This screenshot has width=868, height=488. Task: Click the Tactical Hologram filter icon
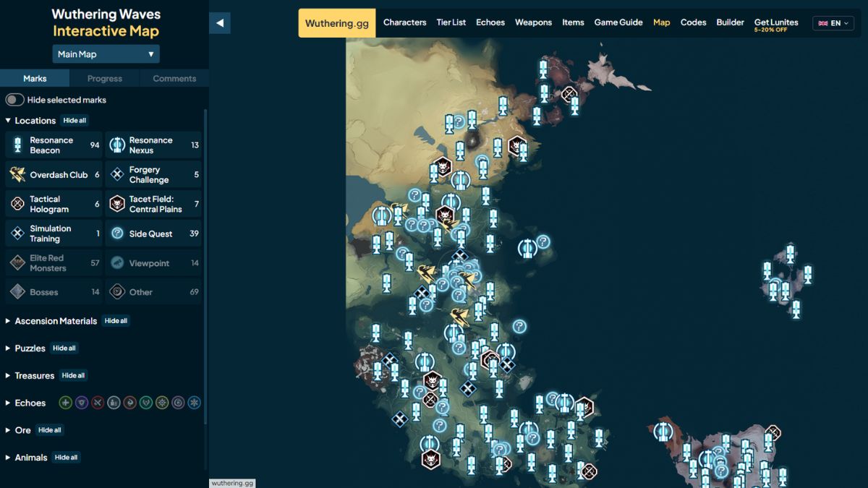[17, 205]
